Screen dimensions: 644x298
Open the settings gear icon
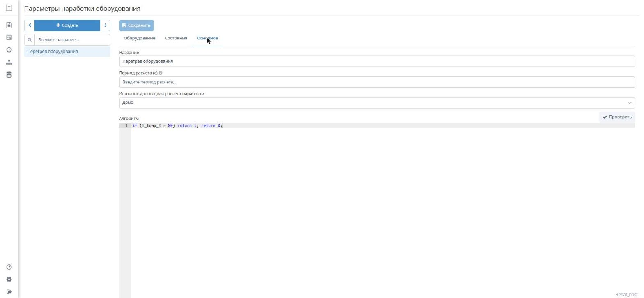(x=9, y=280)
